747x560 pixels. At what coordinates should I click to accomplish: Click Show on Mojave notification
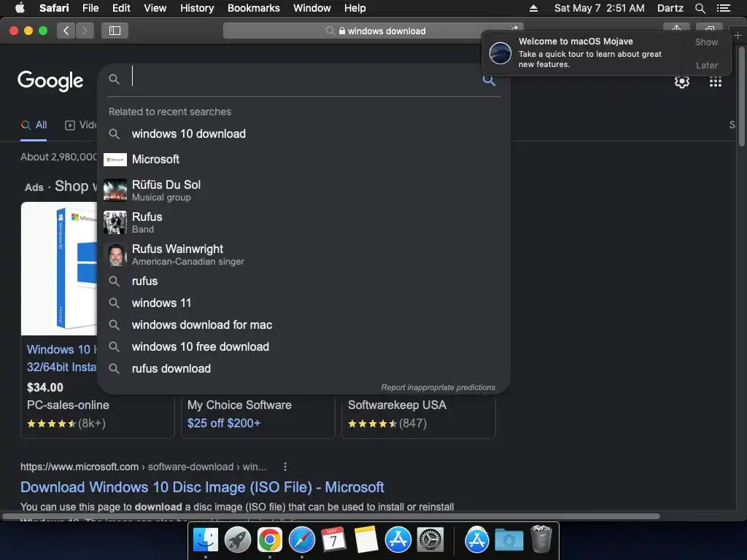(706, 42)
